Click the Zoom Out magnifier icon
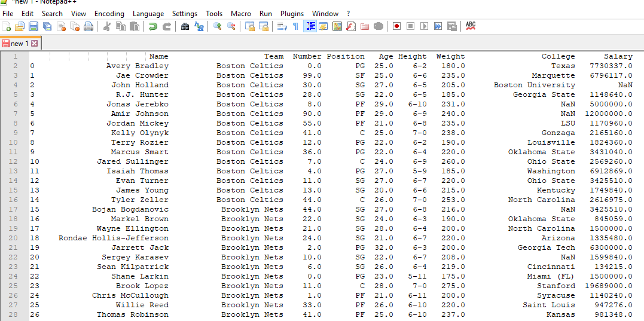644x321 pixels. point(231,27)
